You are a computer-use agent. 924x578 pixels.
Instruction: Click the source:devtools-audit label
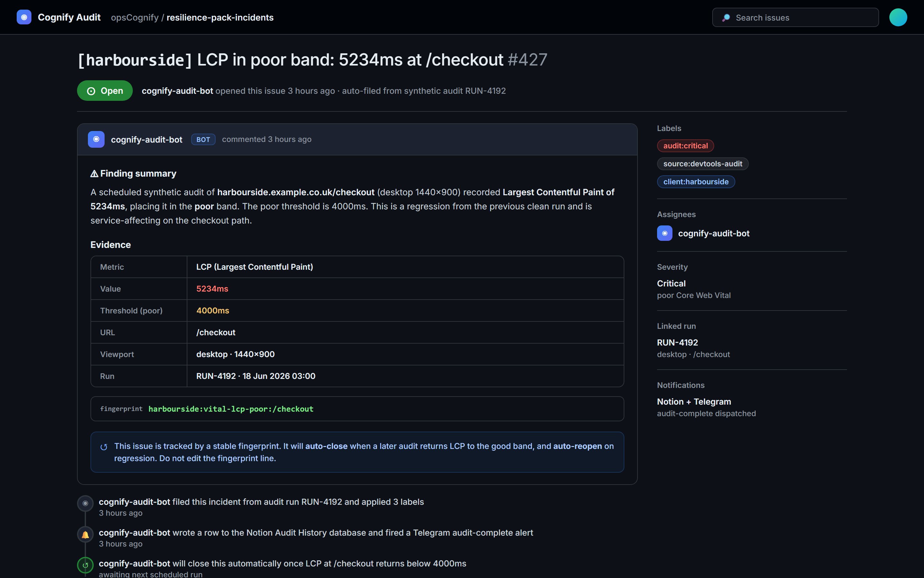pos(703,164)
